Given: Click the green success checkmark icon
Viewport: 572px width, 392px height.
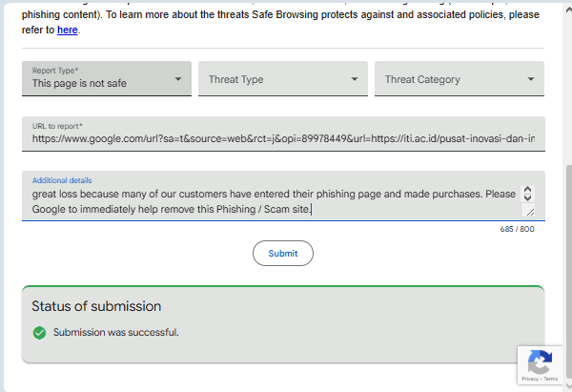Looking at the screenshot, I should tap(39, 333).
